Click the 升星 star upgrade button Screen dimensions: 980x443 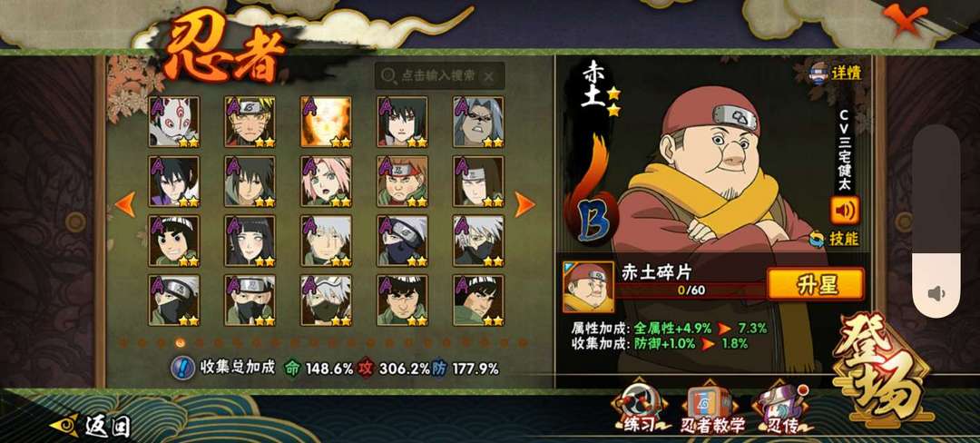click(x=816, y=284)
